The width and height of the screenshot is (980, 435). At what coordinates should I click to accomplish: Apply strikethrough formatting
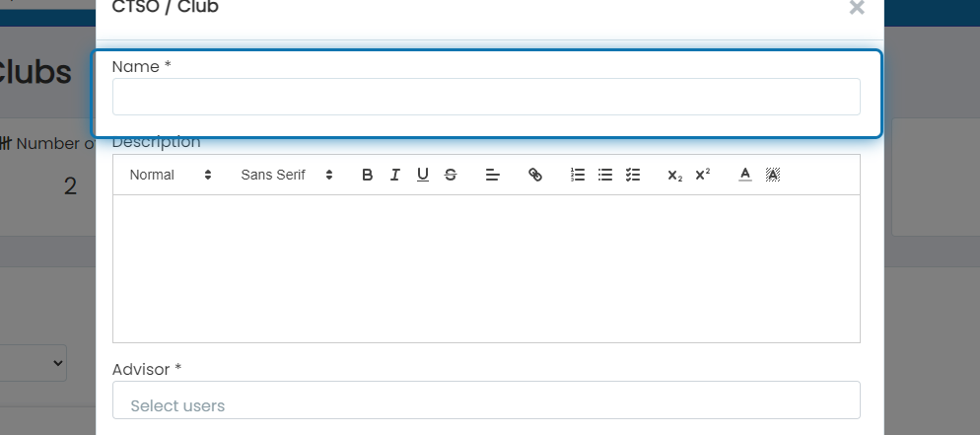point(450,175)
